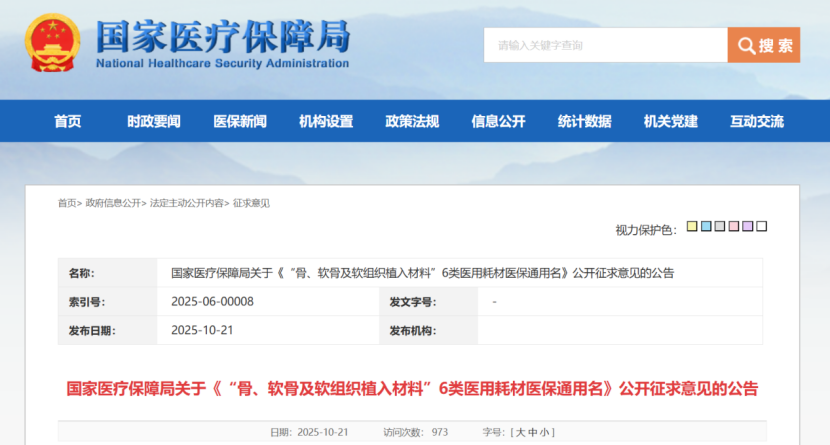Click the national emblem logo

[x=51, y=43]
